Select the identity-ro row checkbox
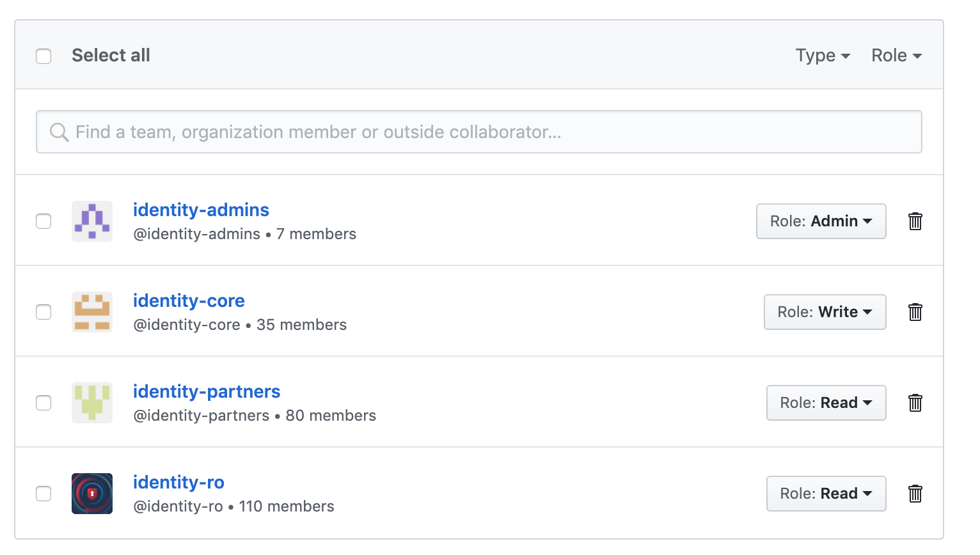The image size is (980, 555). [x=43, y=494]
